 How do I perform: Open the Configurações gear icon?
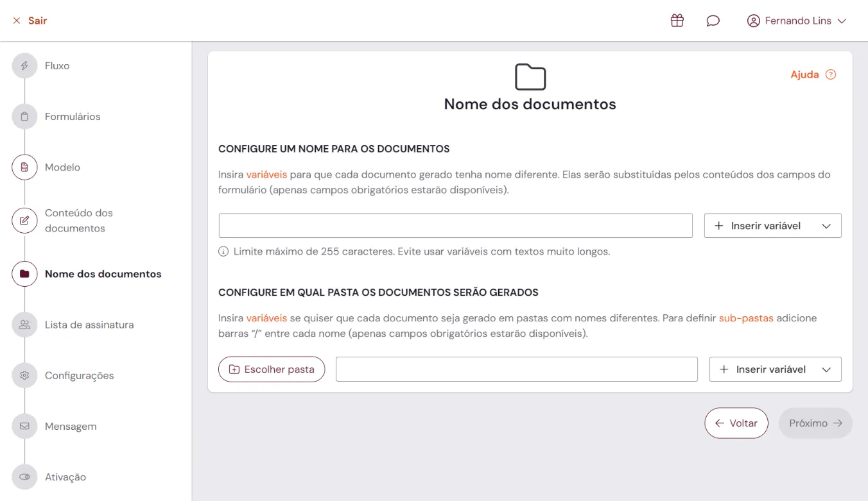coord(24,375)
